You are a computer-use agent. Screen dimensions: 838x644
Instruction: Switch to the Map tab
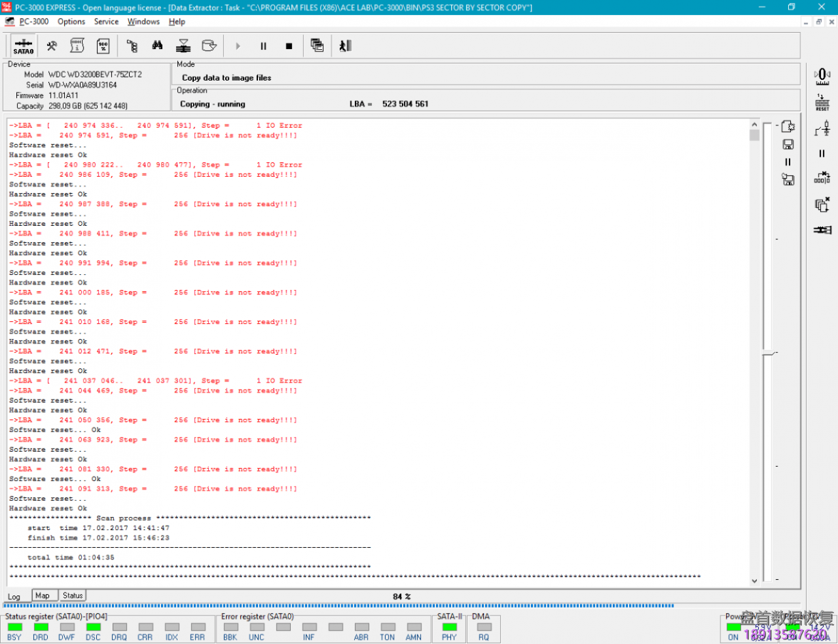(43, 596)
